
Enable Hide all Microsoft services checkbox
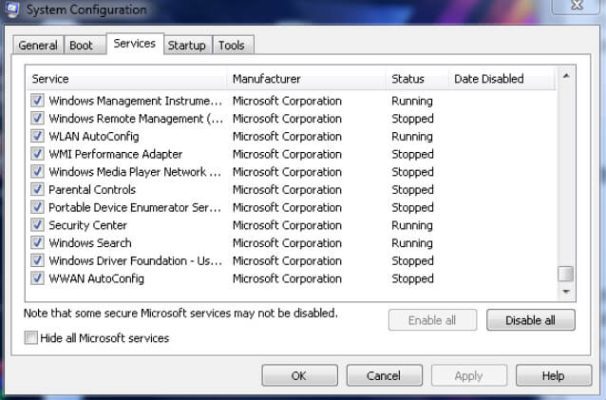31,339
